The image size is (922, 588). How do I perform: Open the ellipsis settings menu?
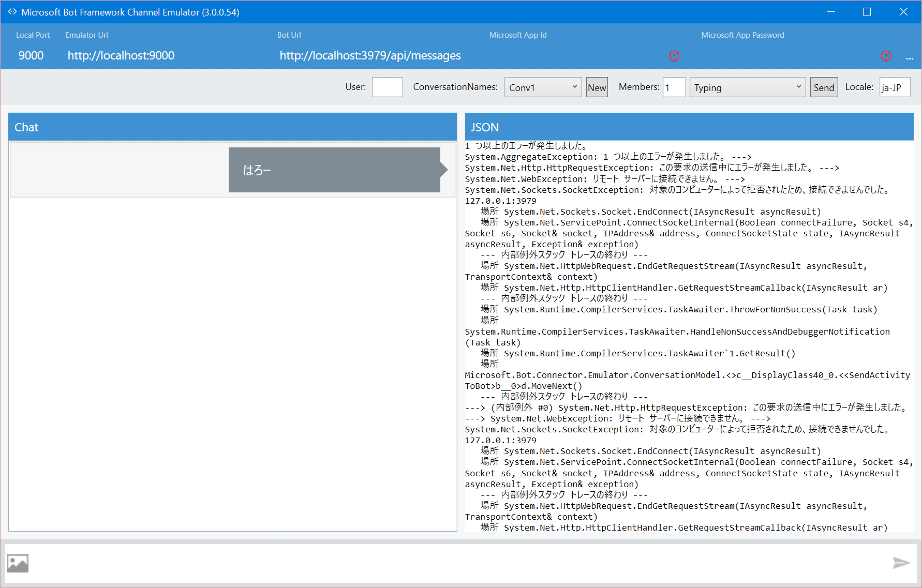pos(910,58)
